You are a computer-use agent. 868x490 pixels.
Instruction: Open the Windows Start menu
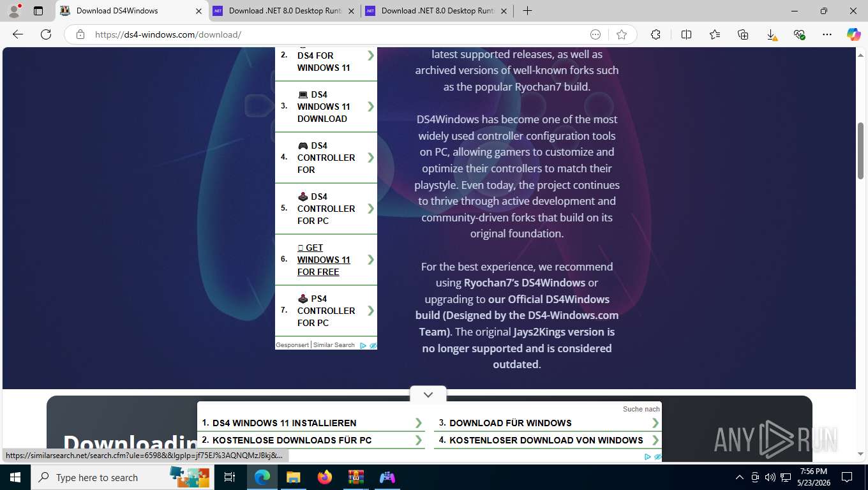coord(15,477)
